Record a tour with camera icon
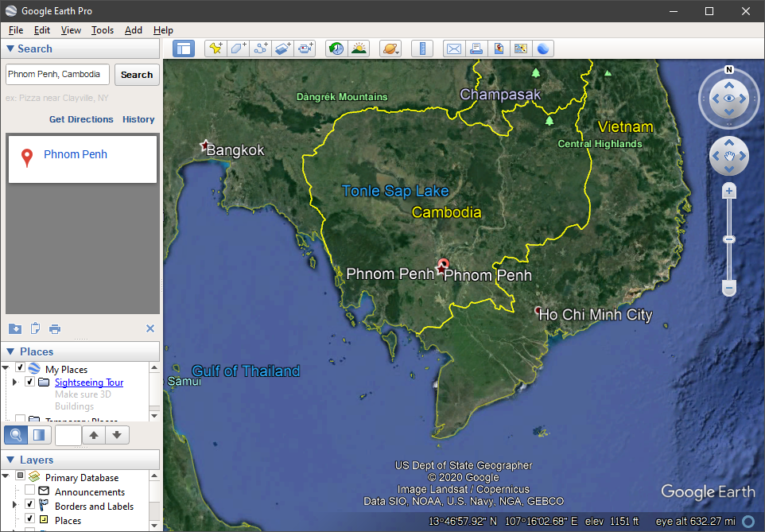 [305, 49]
